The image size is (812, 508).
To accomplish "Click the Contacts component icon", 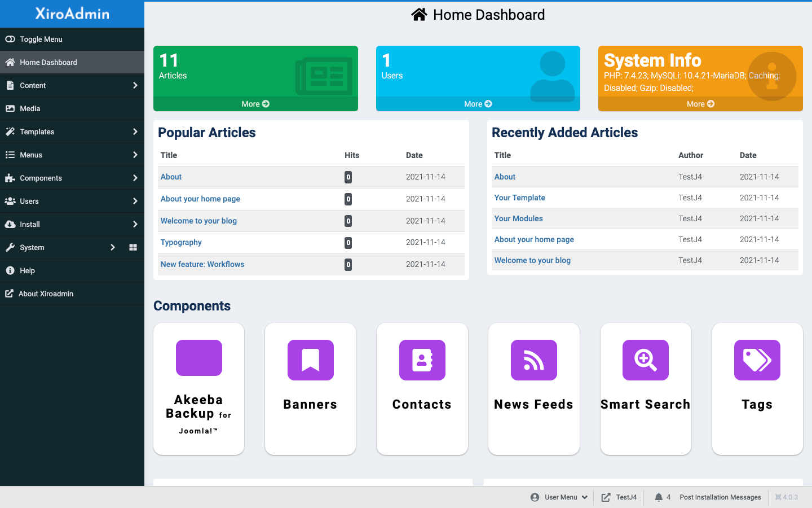I will coord(422,360).
